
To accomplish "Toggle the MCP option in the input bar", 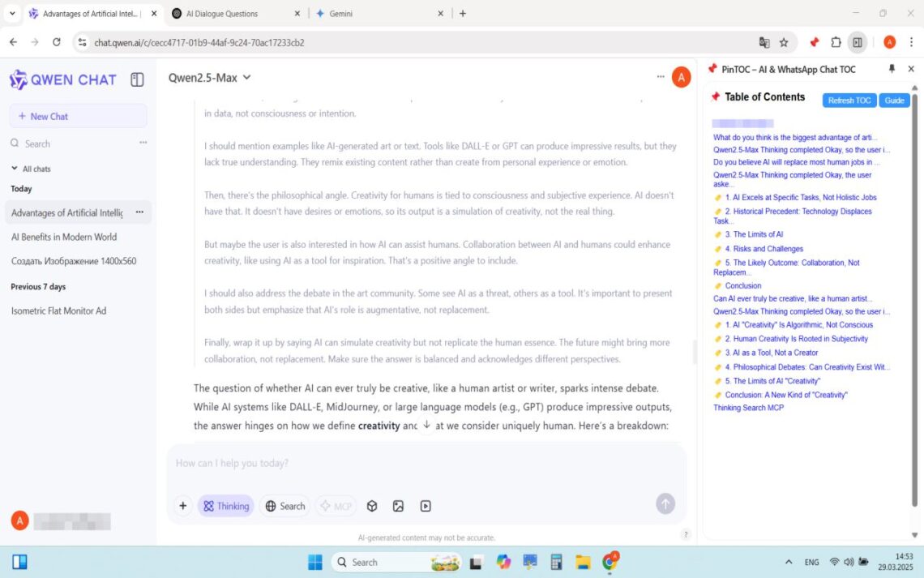I will pyautogui.click(x=336, y=505).
